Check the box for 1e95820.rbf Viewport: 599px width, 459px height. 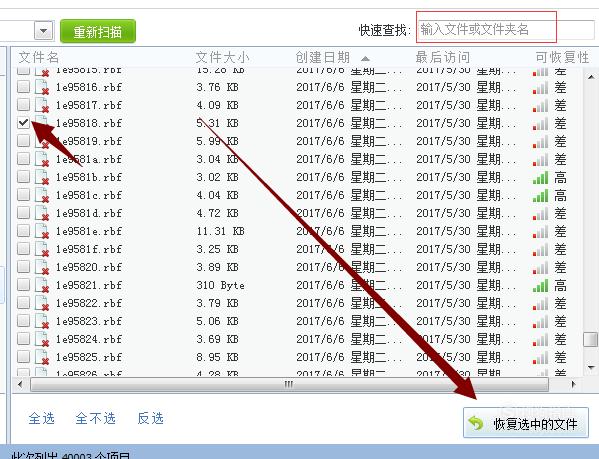(x=24, y=267)
